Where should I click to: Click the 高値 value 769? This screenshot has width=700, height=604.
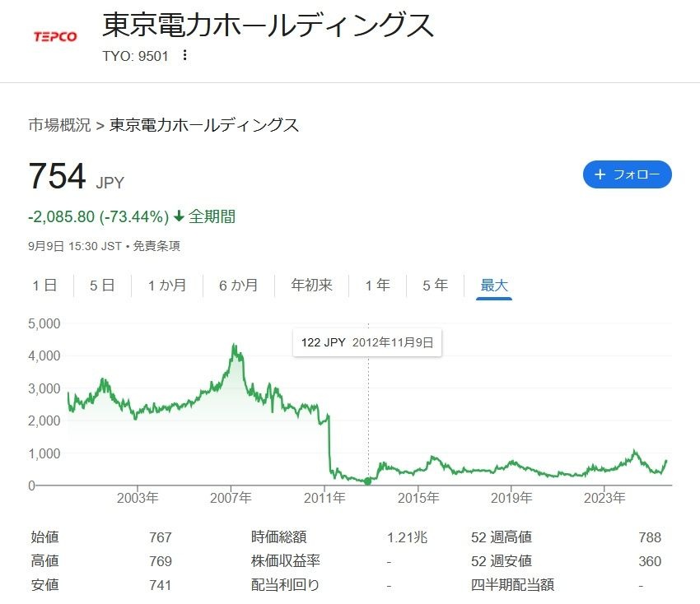161,561
